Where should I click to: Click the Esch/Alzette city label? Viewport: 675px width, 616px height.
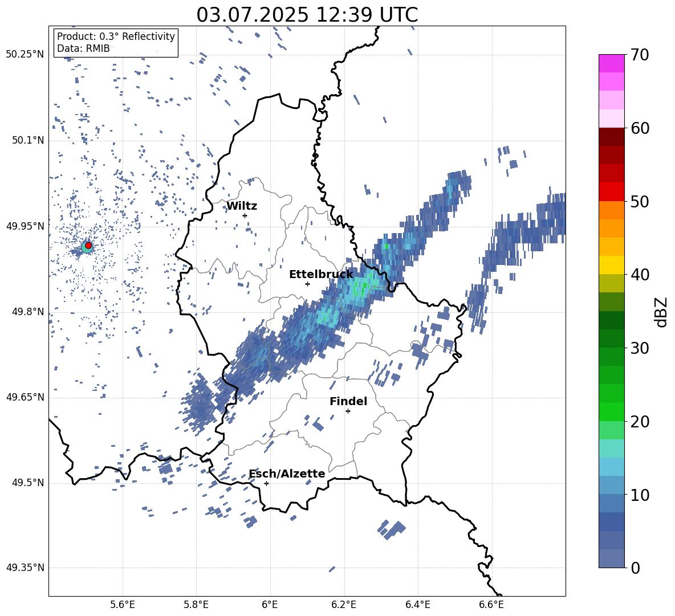[287, 474]
